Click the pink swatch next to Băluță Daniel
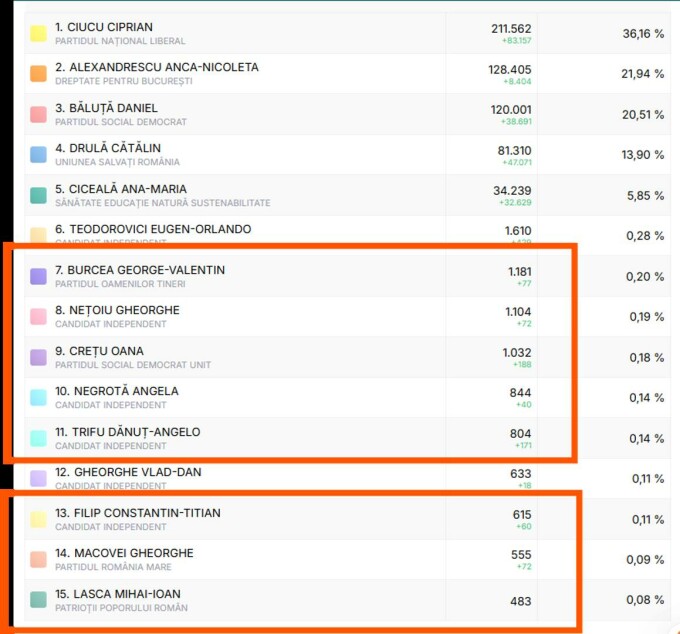This screenshot has width=680, height=634. 38,114
